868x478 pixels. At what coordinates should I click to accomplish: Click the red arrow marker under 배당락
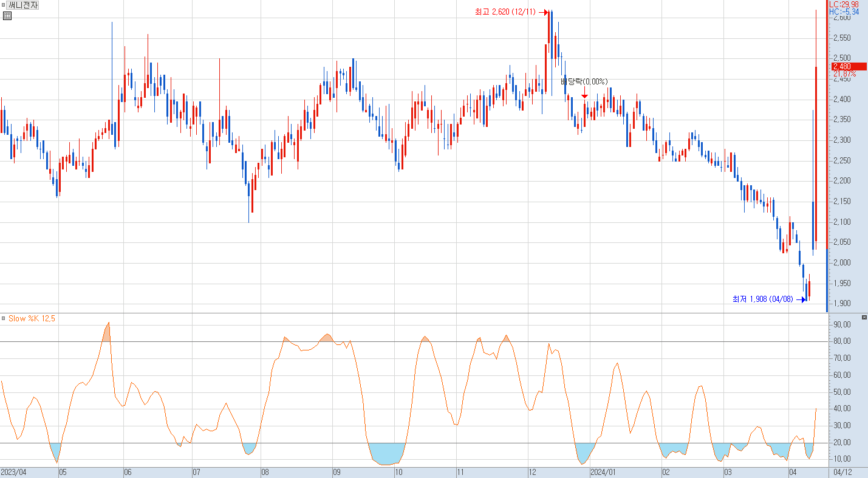point(584,94)
